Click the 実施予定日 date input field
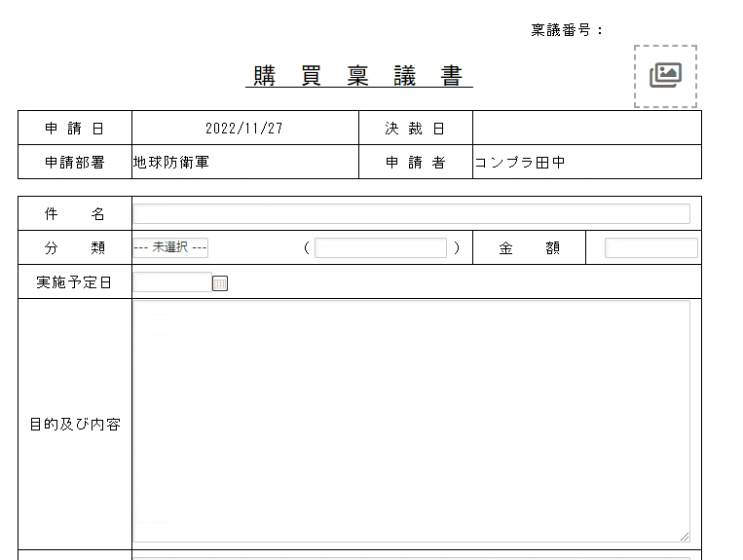This screenshot has width=743, height=560. [x=172, y=281]
